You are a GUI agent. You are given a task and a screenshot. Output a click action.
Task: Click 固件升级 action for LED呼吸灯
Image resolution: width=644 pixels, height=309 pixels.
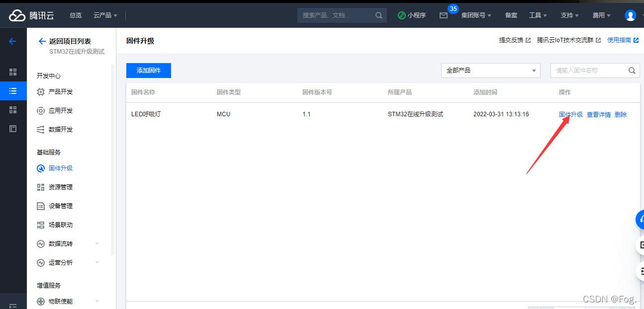pos(571,115)
